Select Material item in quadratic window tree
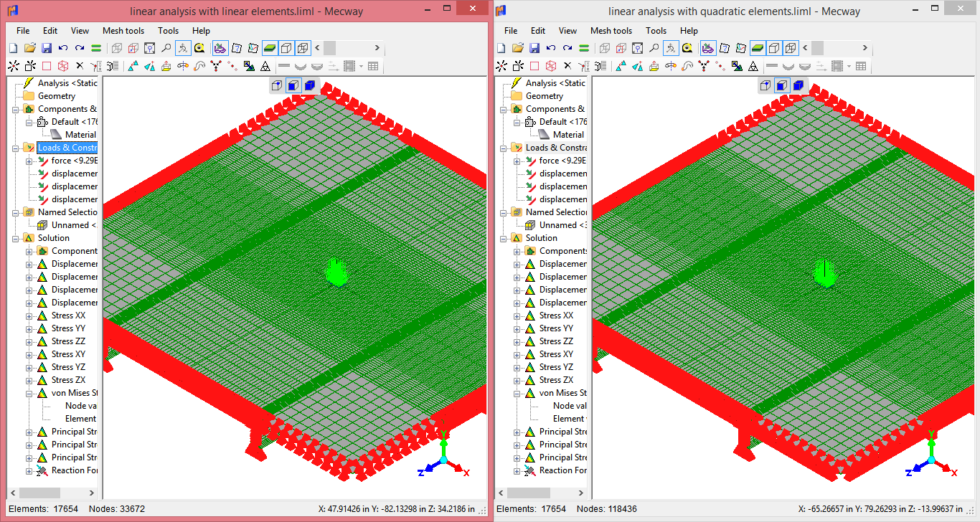This screenshot has height=522, width=980. tap(568, 135)
